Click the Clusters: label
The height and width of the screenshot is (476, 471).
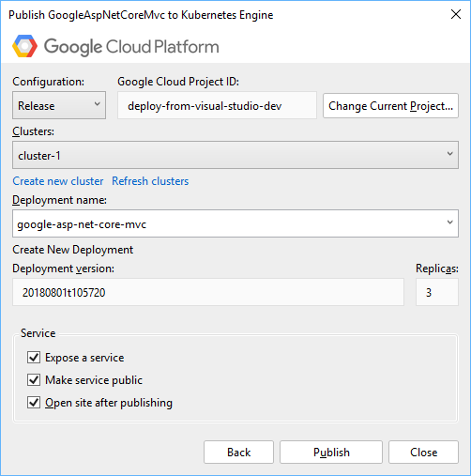tap(33, 131)
